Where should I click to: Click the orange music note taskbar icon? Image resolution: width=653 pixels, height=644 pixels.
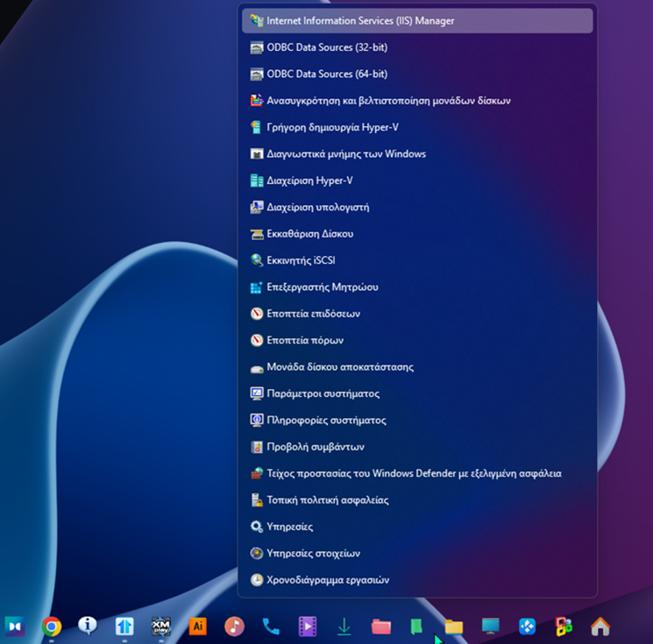tap(234, 626)
